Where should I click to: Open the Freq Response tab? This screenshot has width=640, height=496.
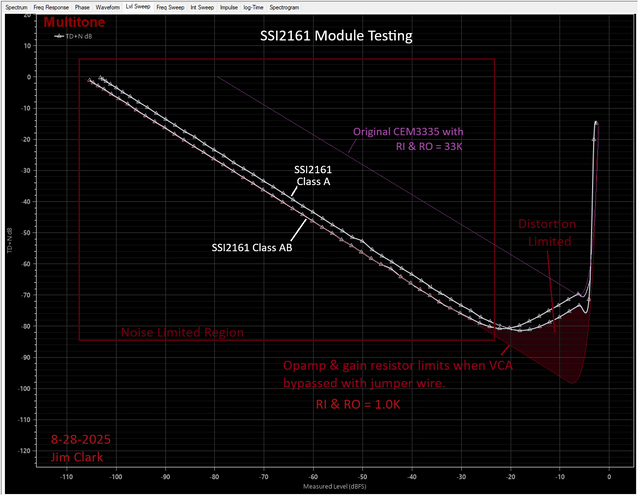(x=51, y=7)
